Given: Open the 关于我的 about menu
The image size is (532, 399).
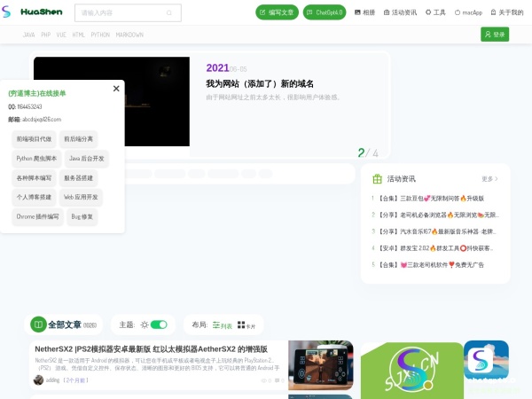Looking at the screenshot, I should click(x=506, y=12).
